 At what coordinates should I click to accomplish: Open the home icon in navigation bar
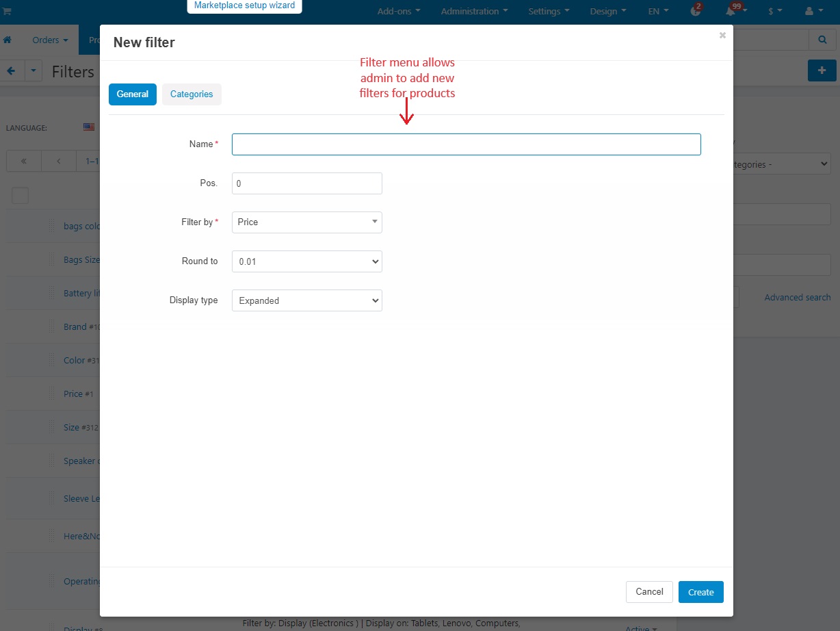tap(8, 40)
